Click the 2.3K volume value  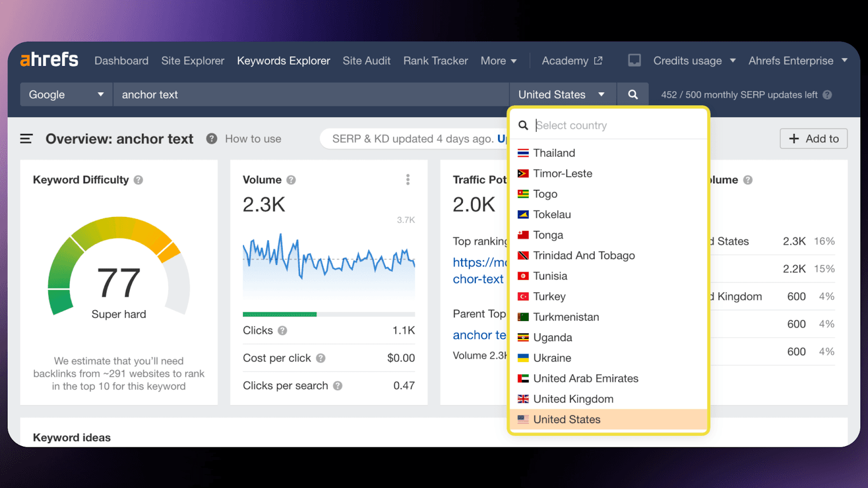[264, 205]
